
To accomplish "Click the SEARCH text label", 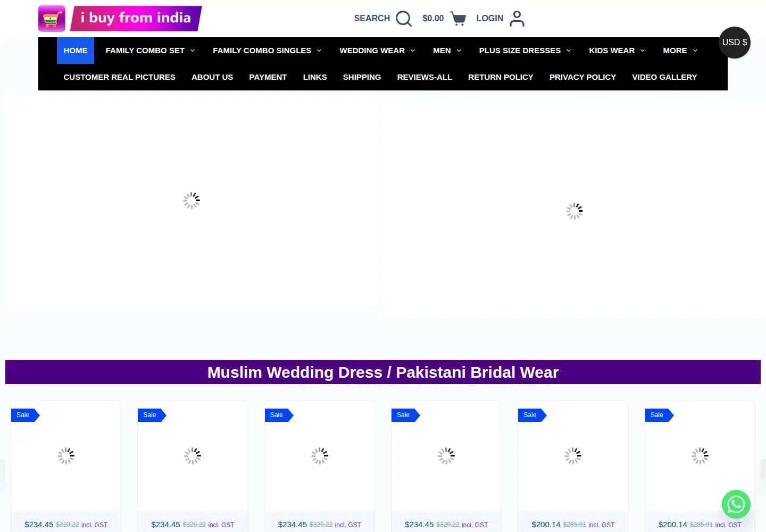I will tap(372, 19).
